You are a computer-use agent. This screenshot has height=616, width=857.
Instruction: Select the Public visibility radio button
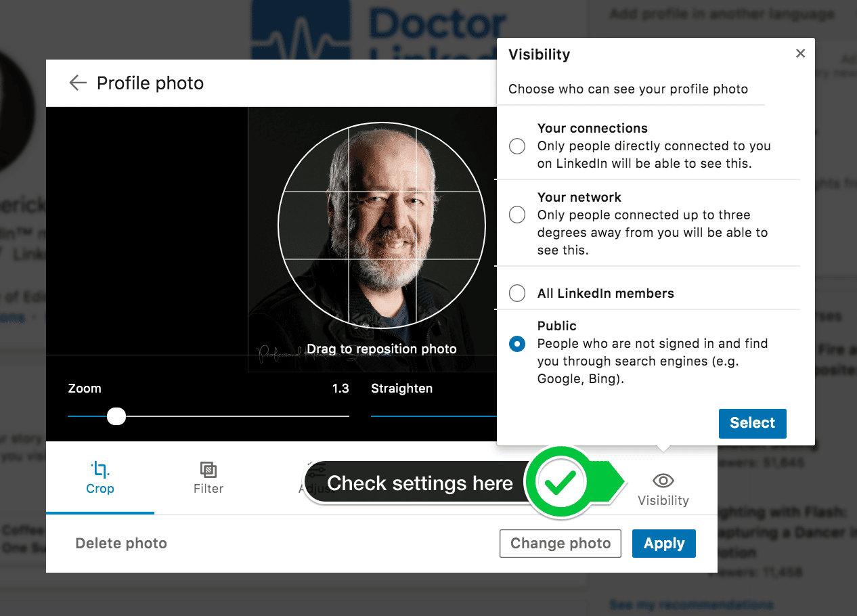tap(517, 344)
